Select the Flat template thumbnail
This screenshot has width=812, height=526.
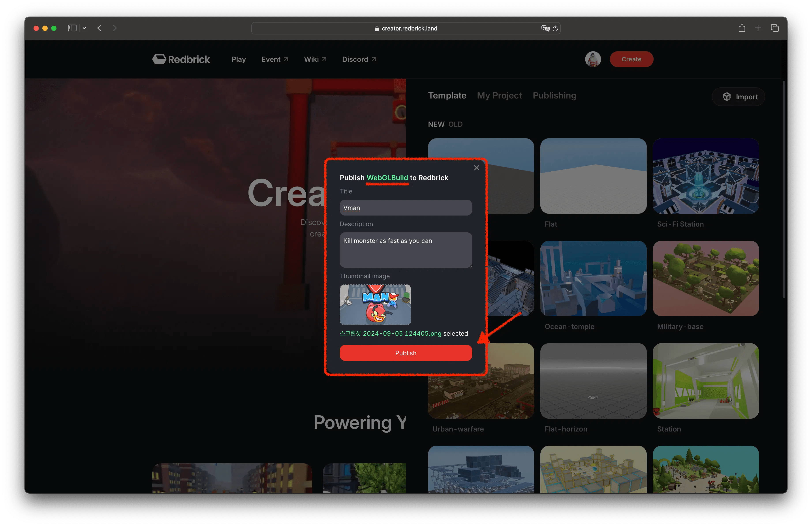tap(593, 176)
